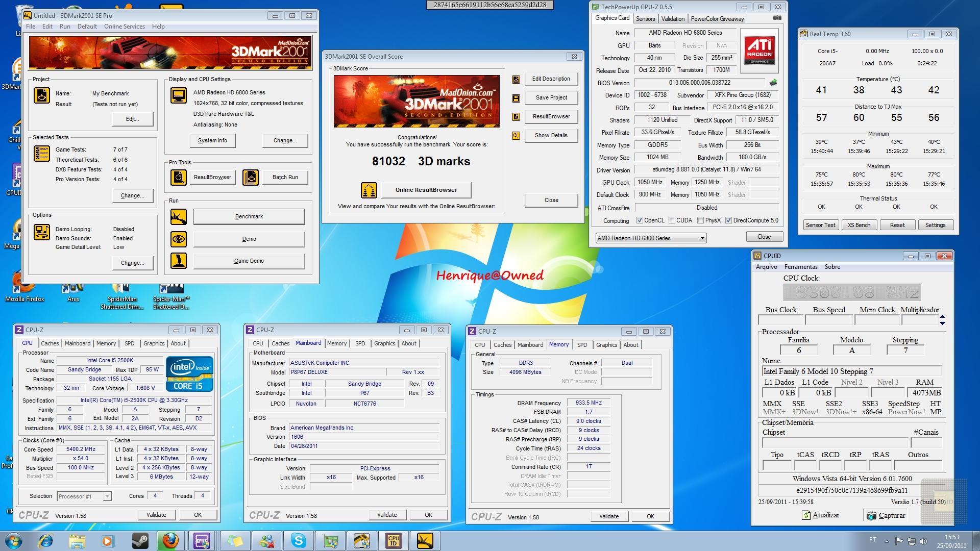Click the Core Speed 5400.2 MHz field in CPU-Z
Screen dimensions: 980x551
(81, 449)
